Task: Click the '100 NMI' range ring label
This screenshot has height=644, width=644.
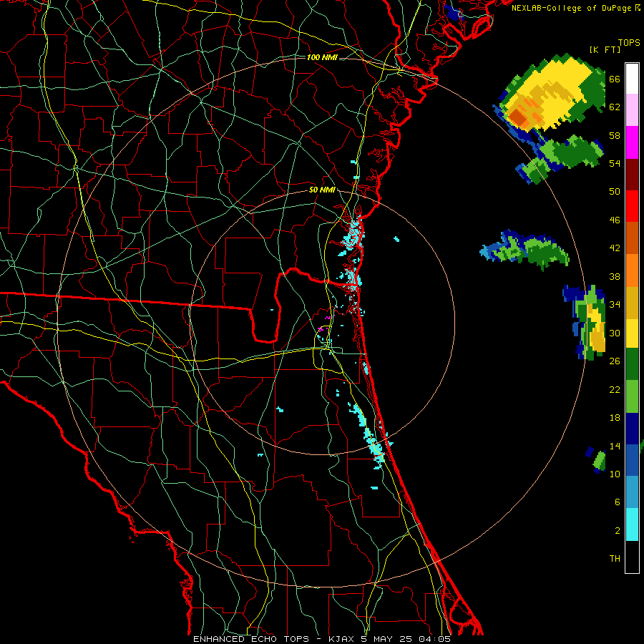Action: (x=322, y=57)
